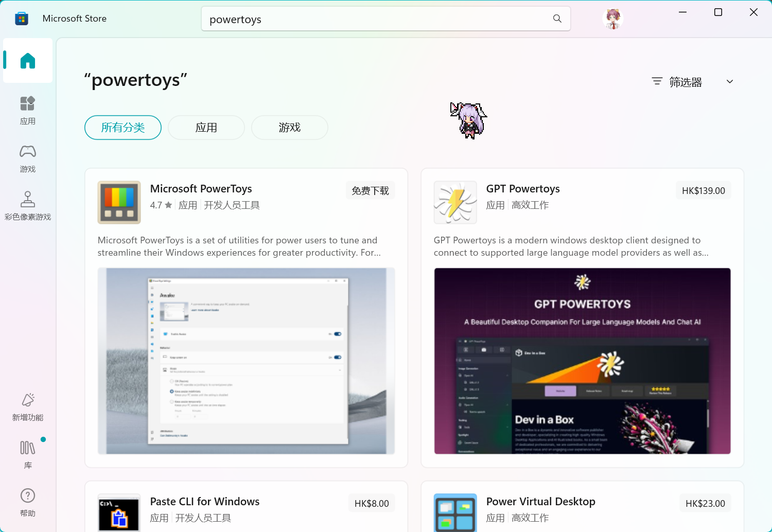Purchase Paste CLI for Windows
The width and height of the screenshot is (772, 532).
point(372,503)
